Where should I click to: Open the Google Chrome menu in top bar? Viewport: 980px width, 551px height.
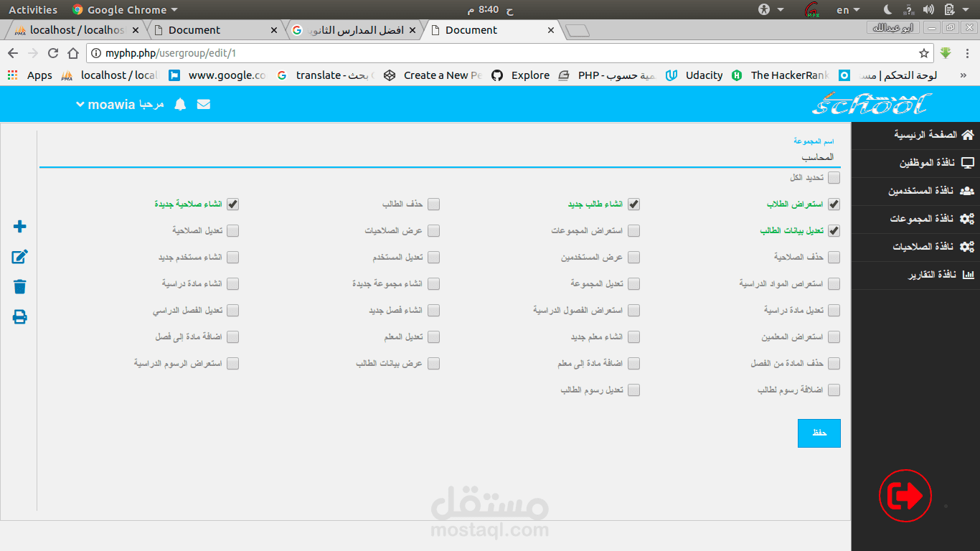124,9
